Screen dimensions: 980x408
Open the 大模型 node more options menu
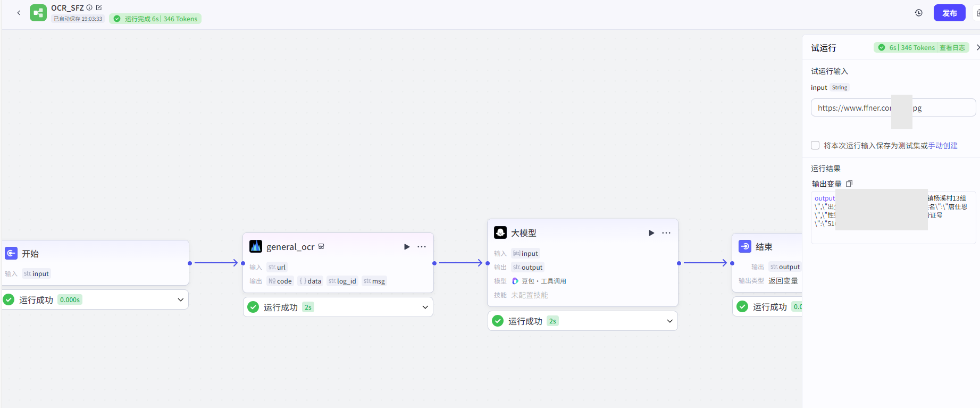tap(666, 233)
